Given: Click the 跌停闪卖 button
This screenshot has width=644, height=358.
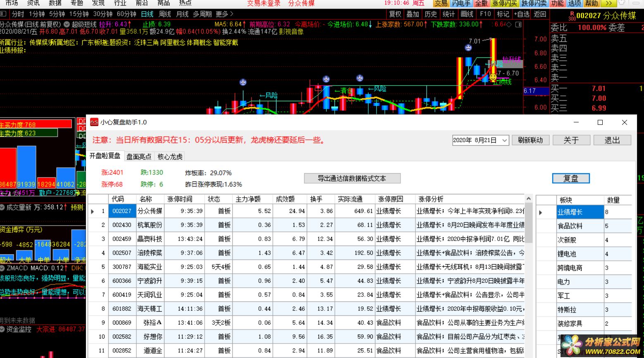Looking at the screenshot, I should 534,3.
